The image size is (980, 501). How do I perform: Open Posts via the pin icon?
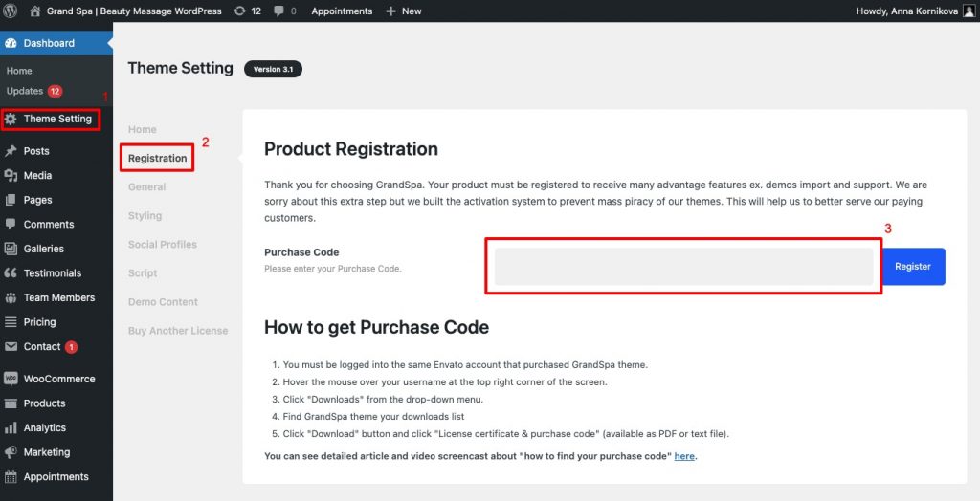[x=11, y=151]
